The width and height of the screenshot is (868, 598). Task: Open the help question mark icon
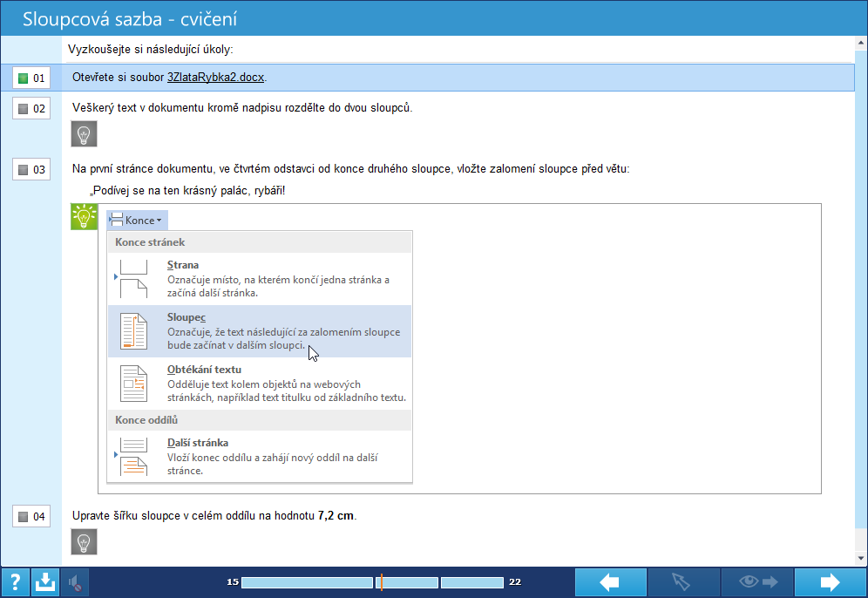(16, 582)
